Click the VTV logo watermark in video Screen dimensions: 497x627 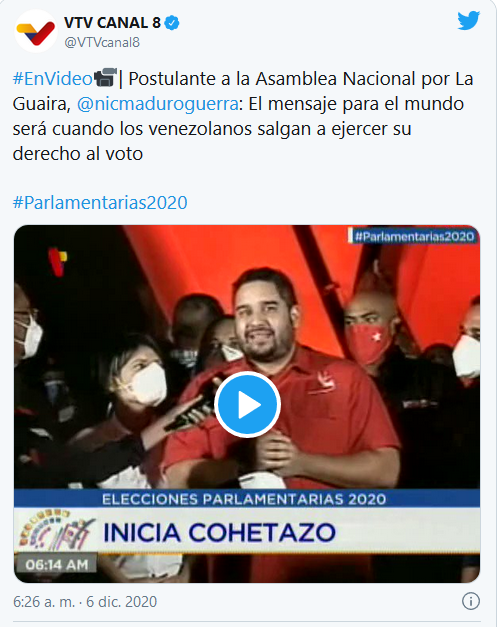pyautogui.click(x=58, y=262)
